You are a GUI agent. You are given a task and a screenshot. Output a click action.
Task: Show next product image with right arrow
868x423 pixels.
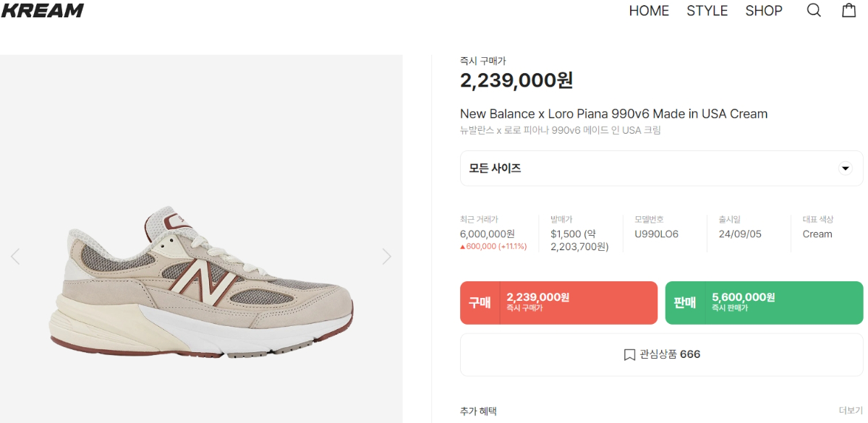coord(386,256)
